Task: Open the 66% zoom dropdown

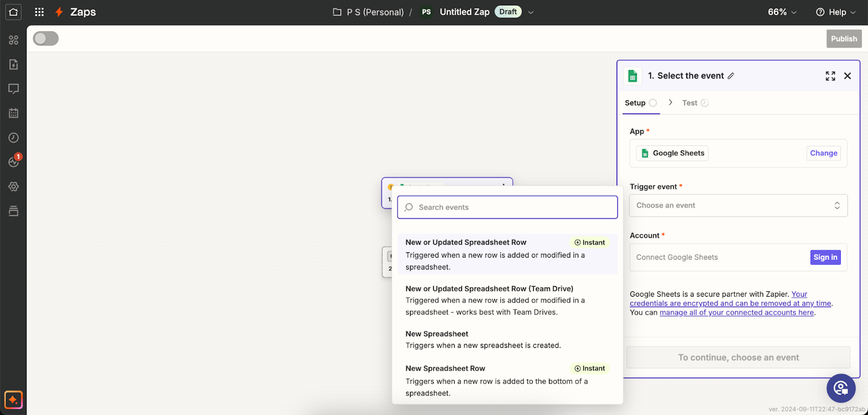Action: (x=782, y=12)
